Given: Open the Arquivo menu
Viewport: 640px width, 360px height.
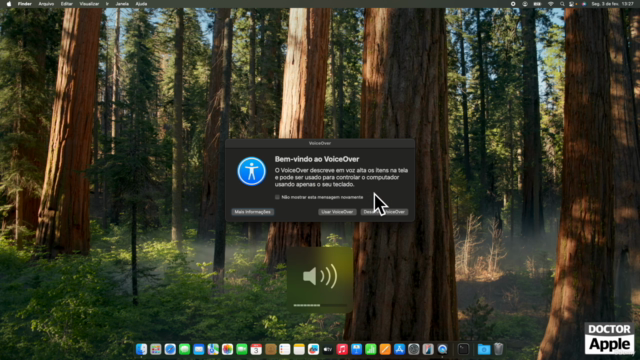Looking at the screenshot, I should pyautogui.click(x=46, y=4).
